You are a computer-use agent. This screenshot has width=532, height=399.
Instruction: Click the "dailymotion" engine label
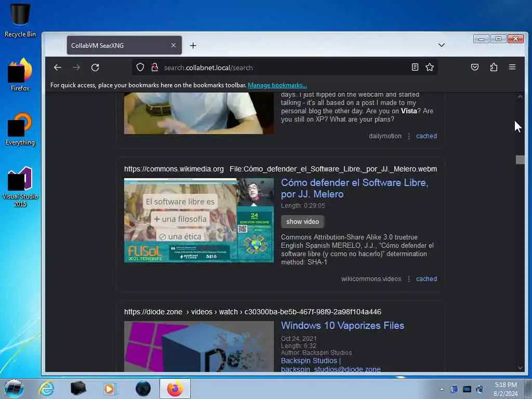(385, 136)
